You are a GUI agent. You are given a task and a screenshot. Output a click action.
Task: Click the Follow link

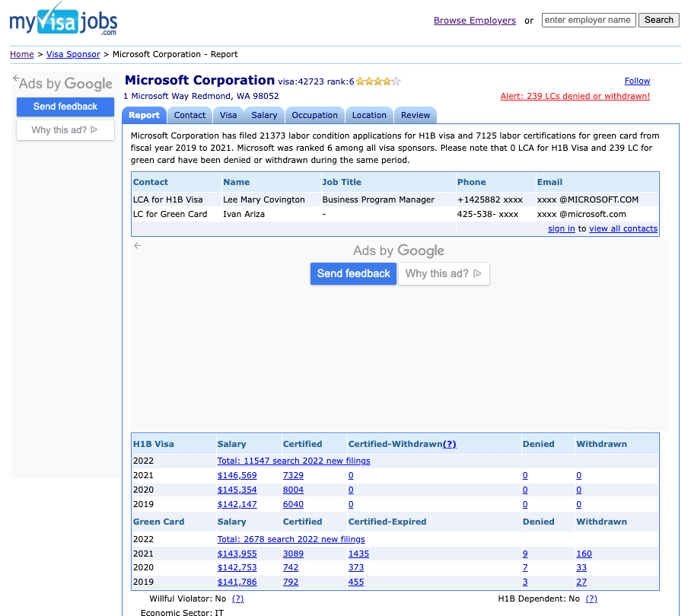[637, 81]
